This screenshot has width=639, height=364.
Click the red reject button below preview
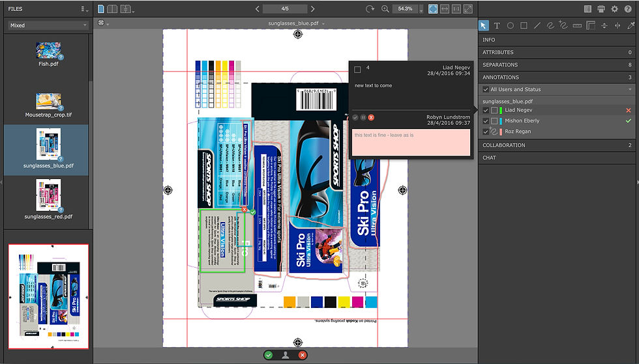[x=302, y=355]
